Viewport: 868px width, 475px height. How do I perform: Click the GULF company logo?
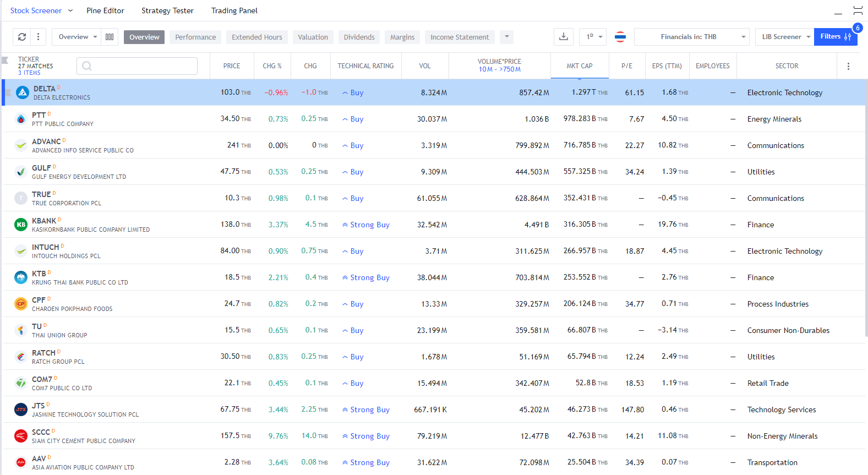click(x=21, y=172)
